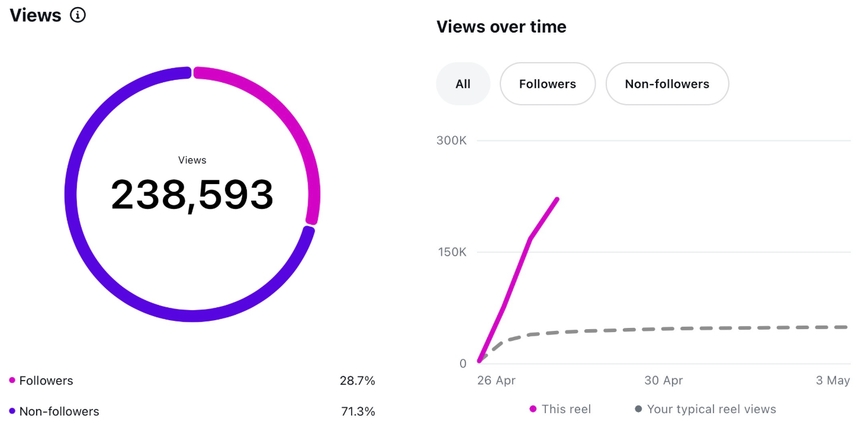This screenshot has height=425, width=868.
Task: Click the pink Followers dot in legend
Action: click(12, 381)
